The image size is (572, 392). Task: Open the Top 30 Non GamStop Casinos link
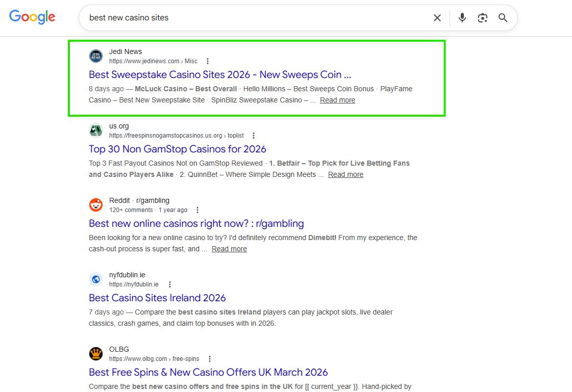pos(177,149)
